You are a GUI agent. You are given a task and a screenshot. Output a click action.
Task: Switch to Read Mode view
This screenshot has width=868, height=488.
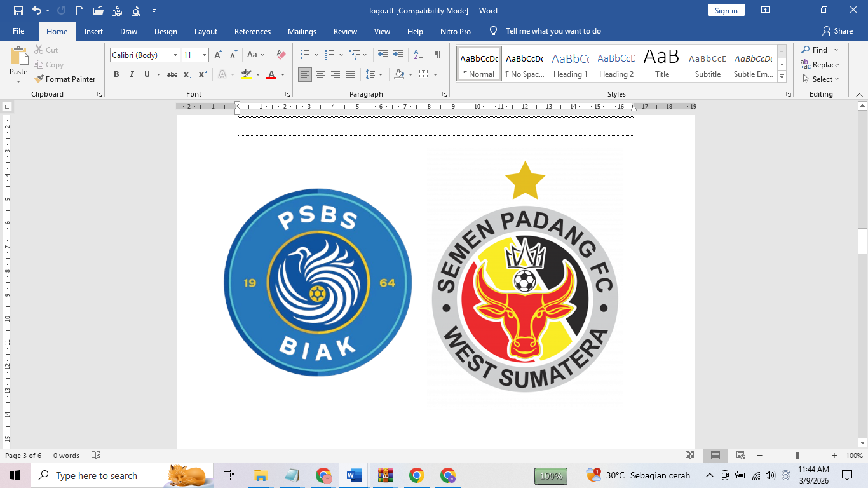(x=690, y=456)
